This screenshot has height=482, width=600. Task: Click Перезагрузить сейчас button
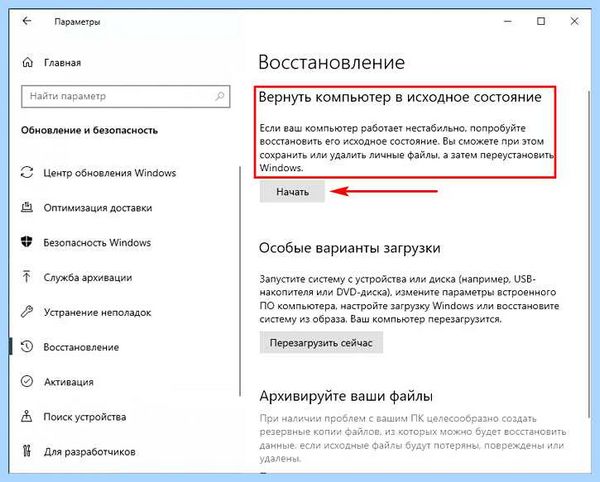[321, 342]
